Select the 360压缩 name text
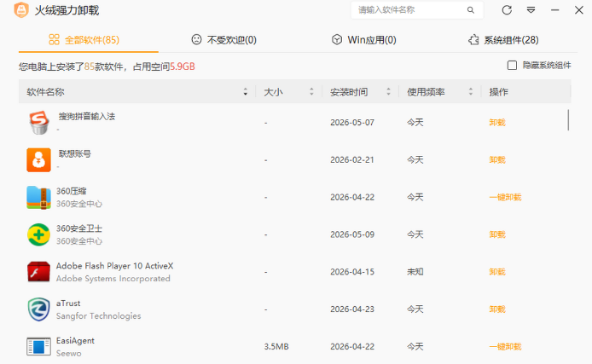 pyautogui.click(x=72, y=191)
